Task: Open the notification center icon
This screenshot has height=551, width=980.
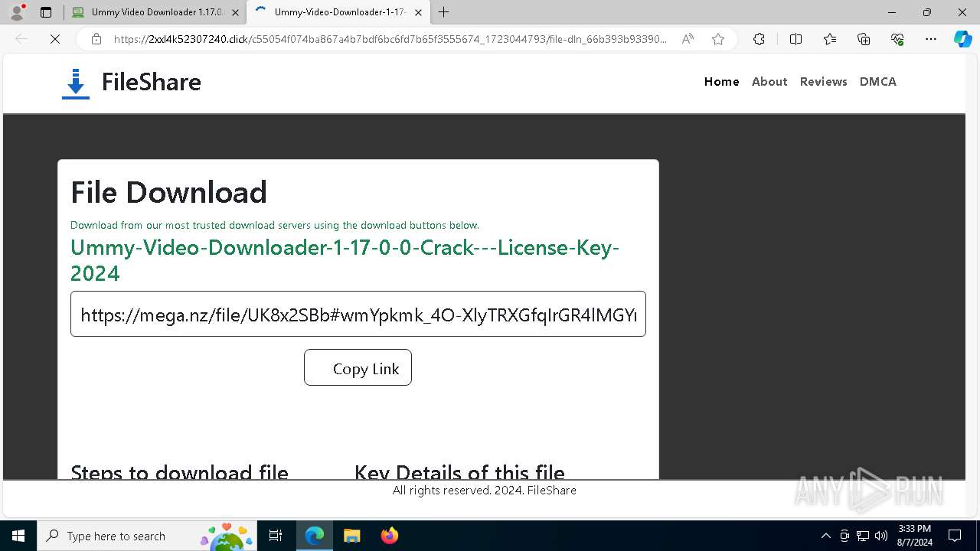Action: [x=955, y=536]
